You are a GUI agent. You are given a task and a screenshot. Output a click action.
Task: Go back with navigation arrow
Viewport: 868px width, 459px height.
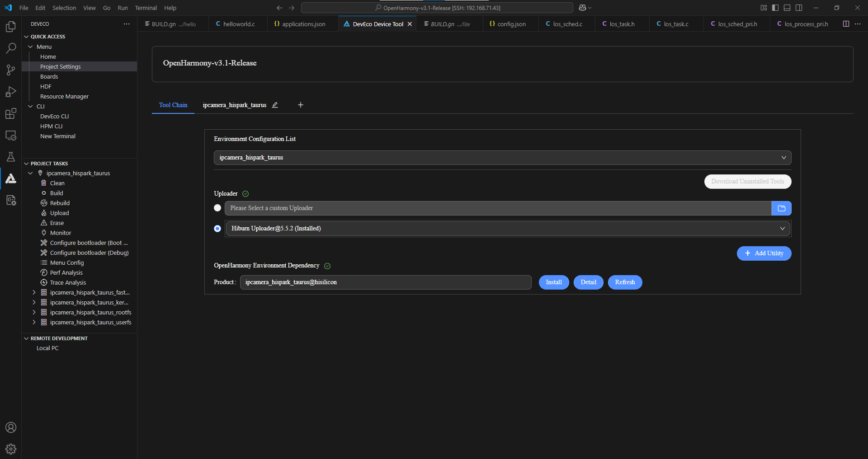(279, 8)
